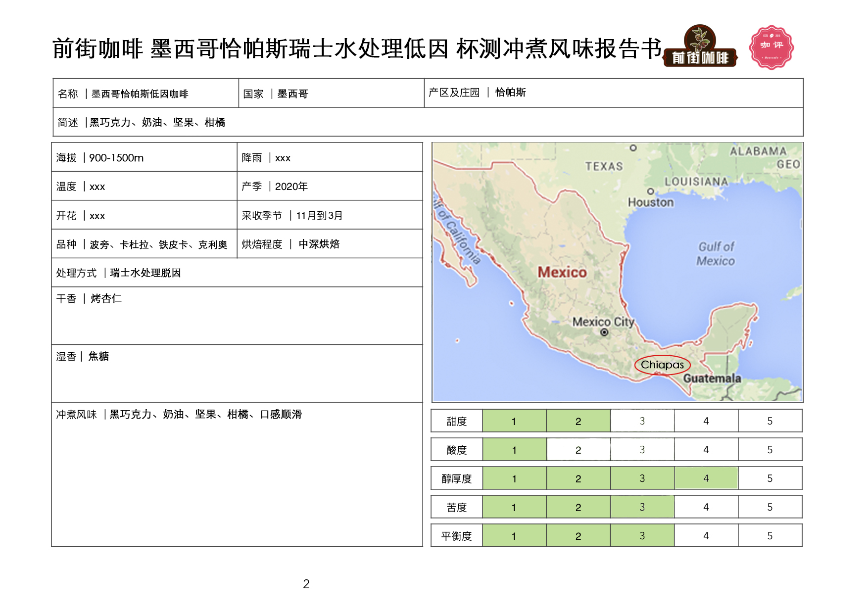Click the pink 咖评 stamp badge
This screenshot has height=613, width=868.
point(772,47)
